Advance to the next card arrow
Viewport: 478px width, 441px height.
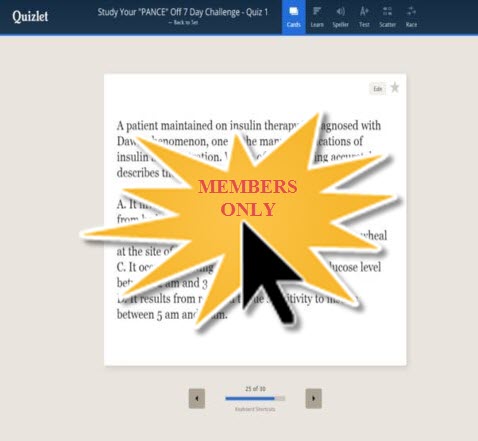pos(314,398)
